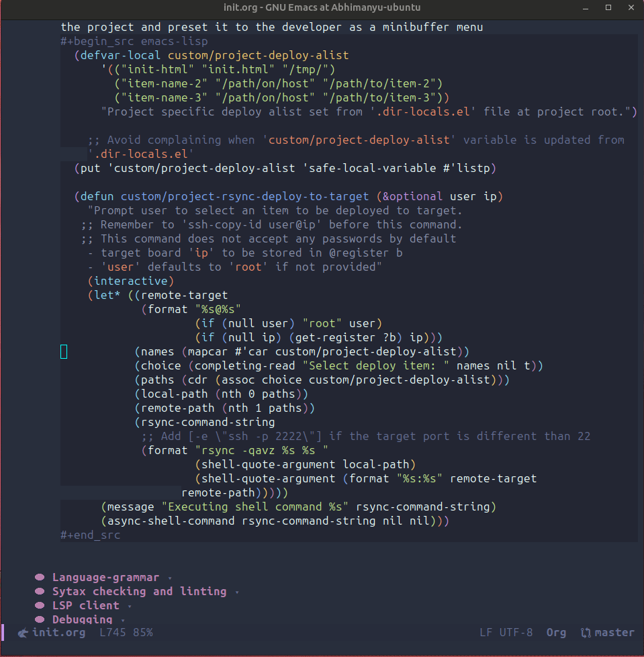The image size is (644, 657).
Task: Click the LF end-of-line indicator
Action: 486,633
